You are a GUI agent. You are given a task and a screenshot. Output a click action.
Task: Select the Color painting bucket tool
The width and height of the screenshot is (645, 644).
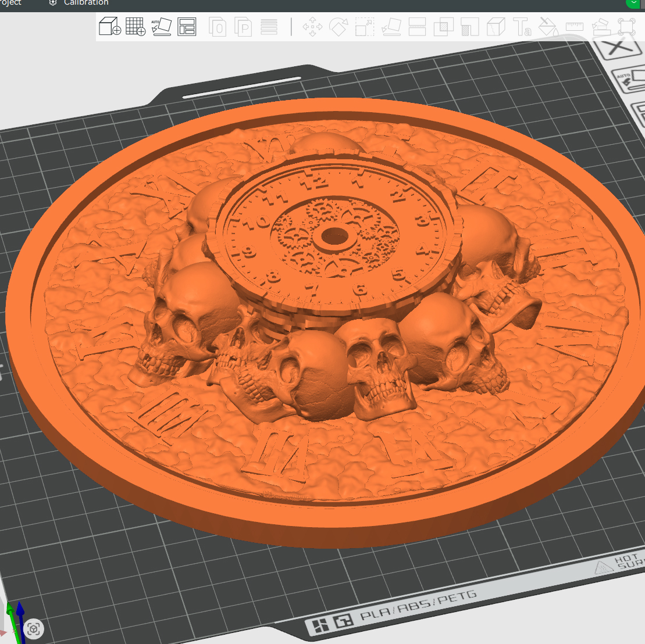(548, 27)
